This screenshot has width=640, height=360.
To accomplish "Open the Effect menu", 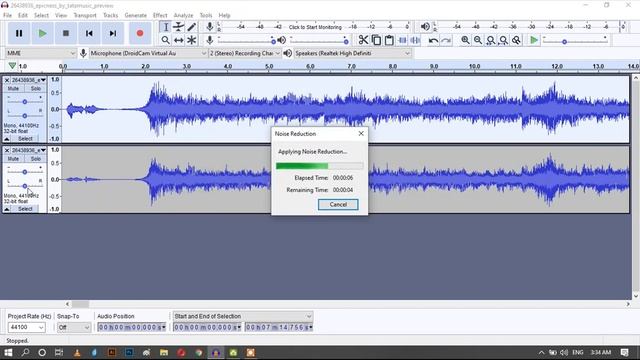I will (x=160, y=15).
